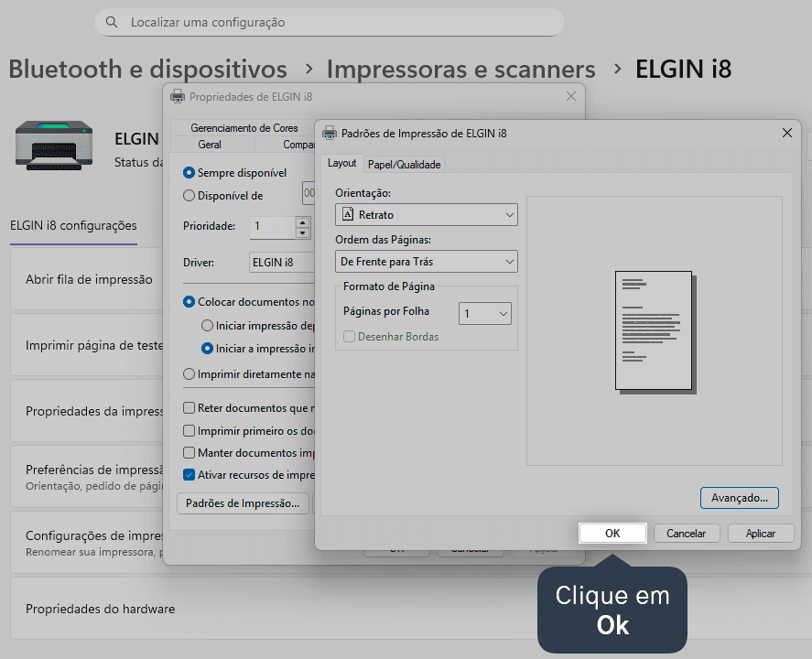Select Iniciar a impressão imediatamente radio option
Screen dimensions: 812x659
tap(207, 349)
